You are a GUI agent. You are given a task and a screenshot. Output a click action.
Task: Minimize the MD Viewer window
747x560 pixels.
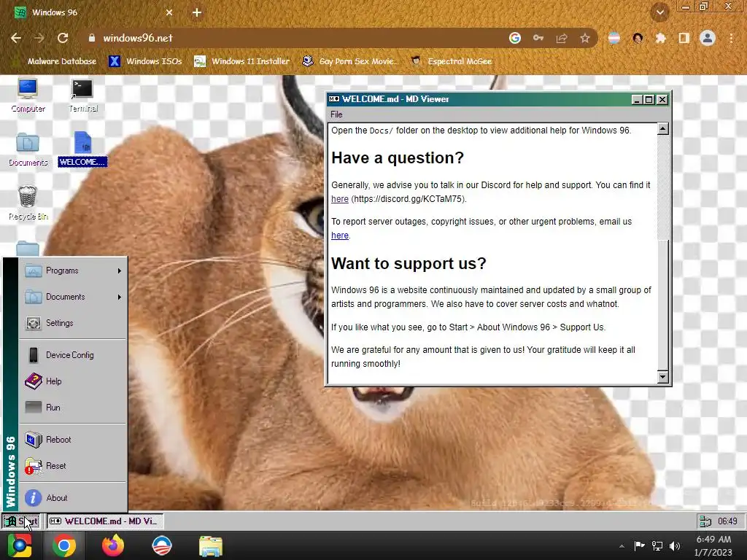click(x=636, y=99)
